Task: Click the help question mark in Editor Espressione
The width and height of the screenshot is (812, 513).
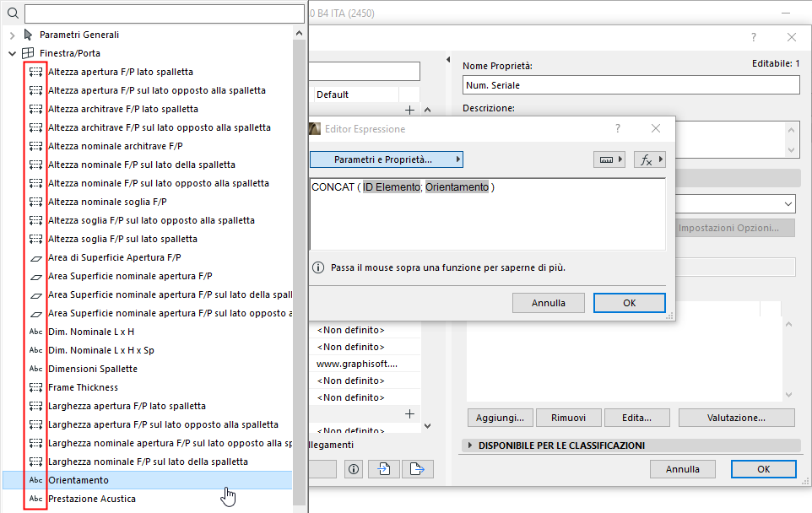Action: click(x=617, y=128)
